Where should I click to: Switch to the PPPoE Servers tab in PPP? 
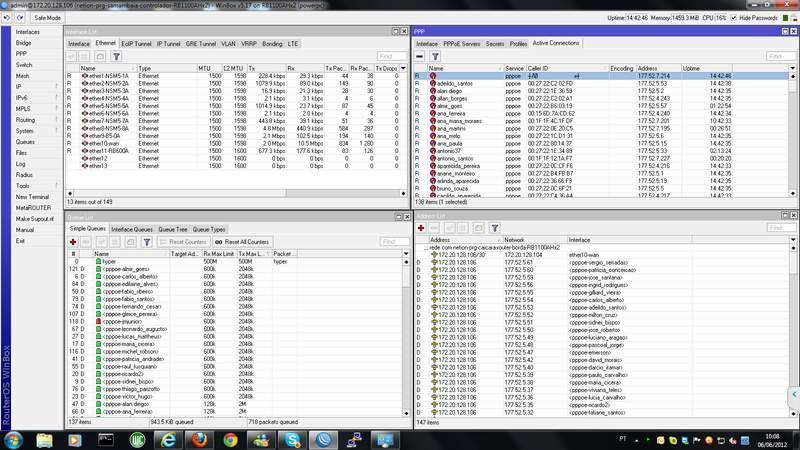tap(461, 44)
